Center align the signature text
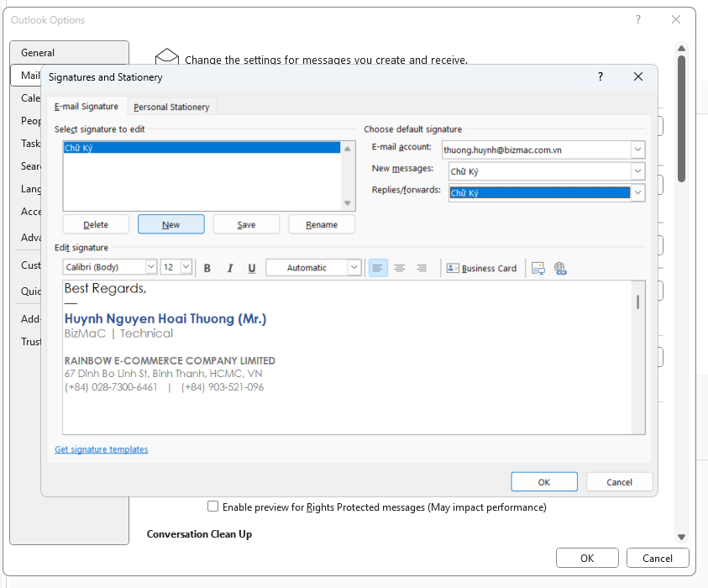This screenshot has height=588, width=708. click(x=400, y=268)
